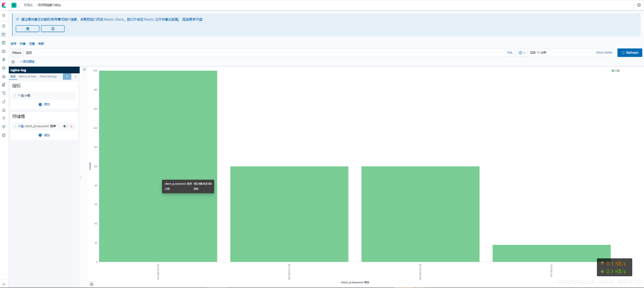Click the 计数 legend color dot
The height and width of the screenshot is (288, 644).
[613, 71]
